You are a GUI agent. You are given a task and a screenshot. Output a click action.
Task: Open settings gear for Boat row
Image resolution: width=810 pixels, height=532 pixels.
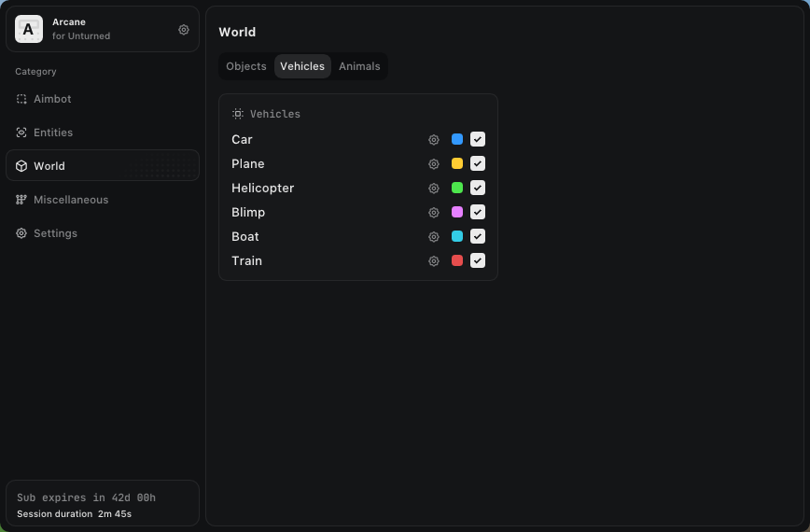coord(434,237)
